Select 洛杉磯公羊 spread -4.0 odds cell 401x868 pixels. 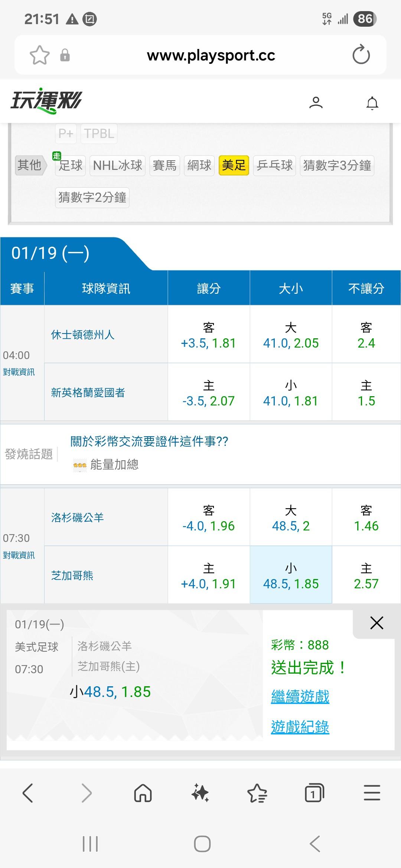point(209,518)
